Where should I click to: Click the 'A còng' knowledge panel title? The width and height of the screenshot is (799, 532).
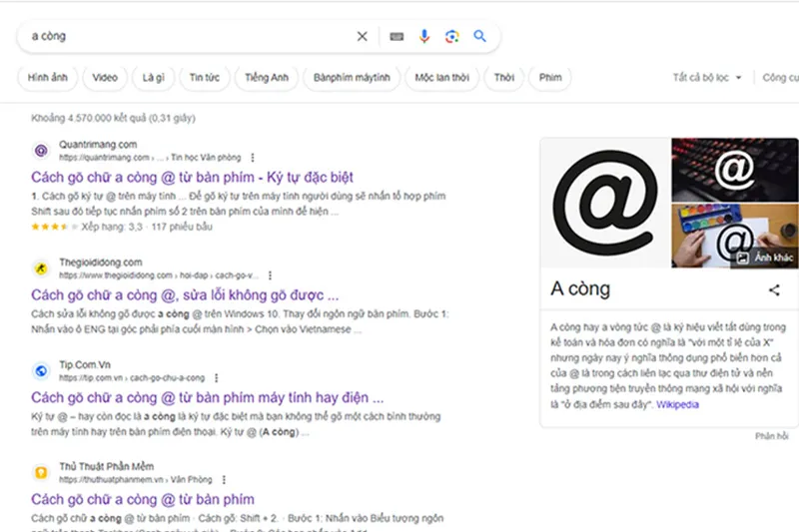point(580,288)
